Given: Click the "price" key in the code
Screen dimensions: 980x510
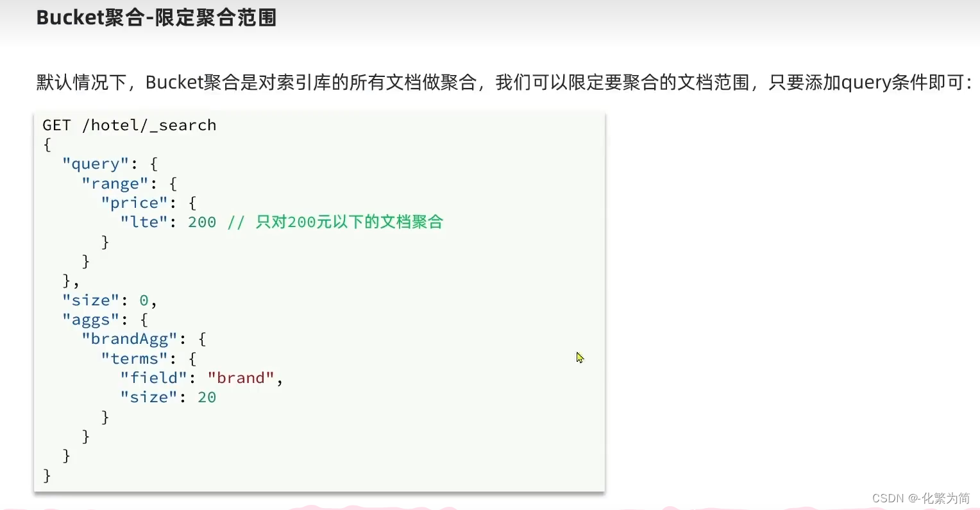Looking at the screenshot, I should point(135,203).
